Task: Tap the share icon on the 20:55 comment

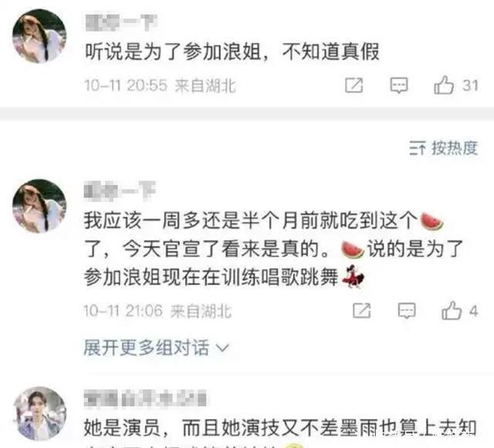Action: [x=354, y=85]
